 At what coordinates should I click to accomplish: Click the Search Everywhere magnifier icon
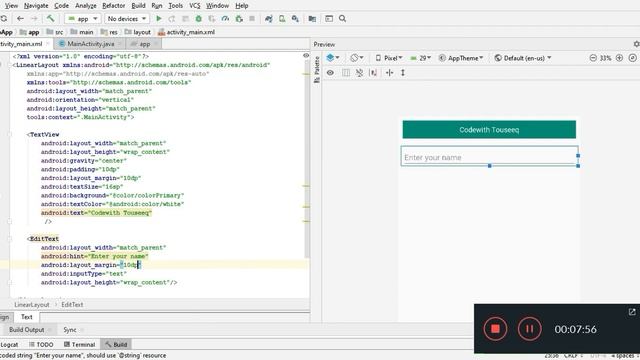point(342,19)
